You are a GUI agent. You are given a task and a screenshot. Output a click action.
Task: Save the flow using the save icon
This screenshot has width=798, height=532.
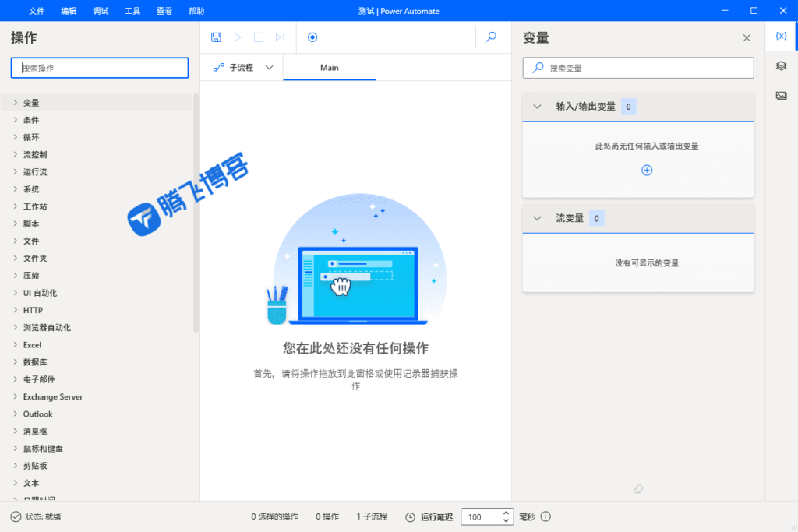tap(216, 37)
